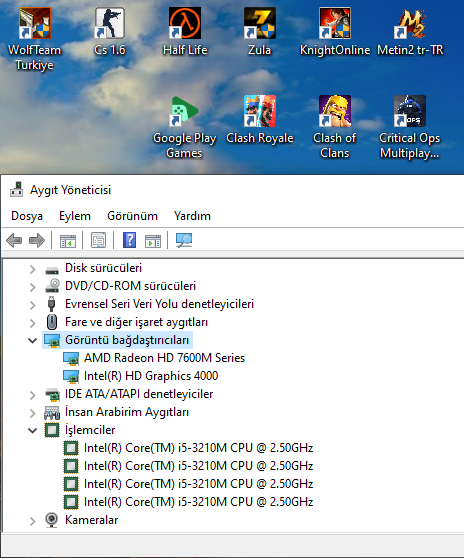Viewport: 464px width, 558px height.
Task: Open the Eylem menu
Action: pos(75,216)
